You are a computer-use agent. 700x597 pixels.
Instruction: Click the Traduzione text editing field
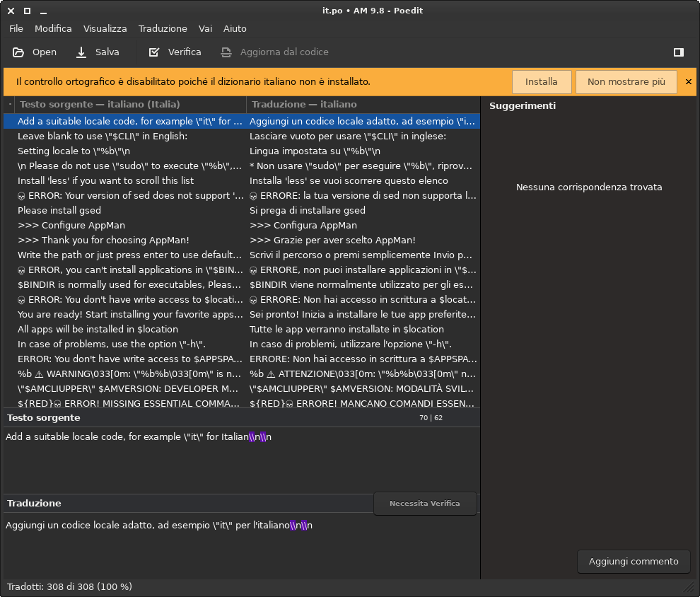coord(241,547)
